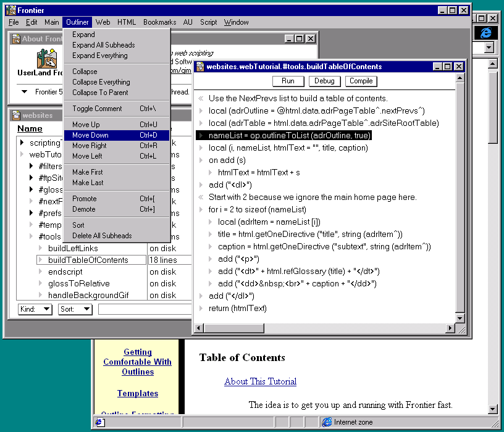The height and width of the screenshot is (432, 504).
Task: Click the UserLand Frontier logo image
Action: coord(47,59)
